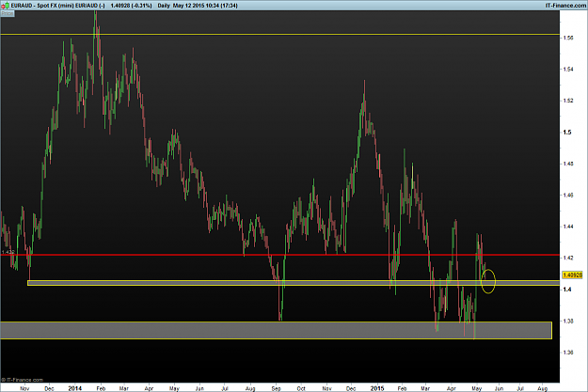Click the Aug label at right of time axis
Viewport: 588px width, 392px height.
coord(542,388)
